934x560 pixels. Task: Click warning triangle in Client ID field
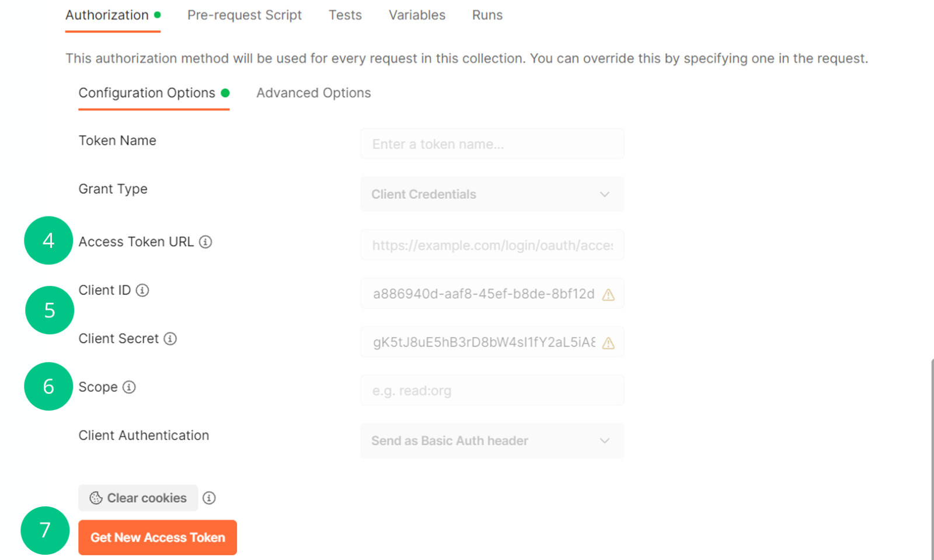(x=608, y=295)
